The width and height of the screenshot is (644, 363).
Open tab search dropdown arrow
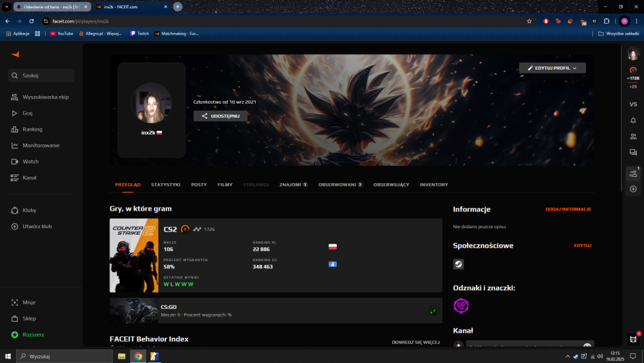(6, 7)
